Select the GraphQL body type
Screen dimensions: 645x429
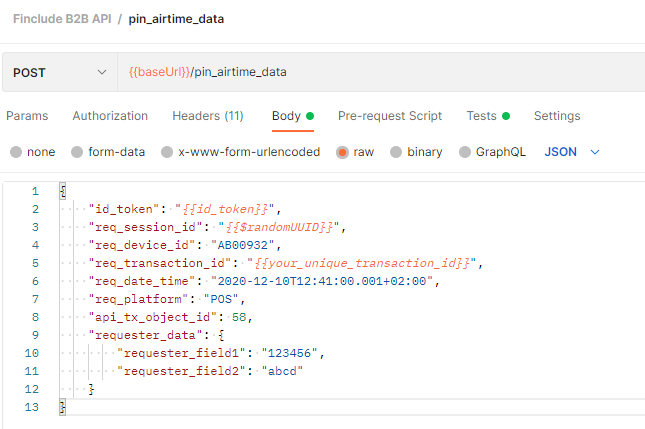point(492,152)
